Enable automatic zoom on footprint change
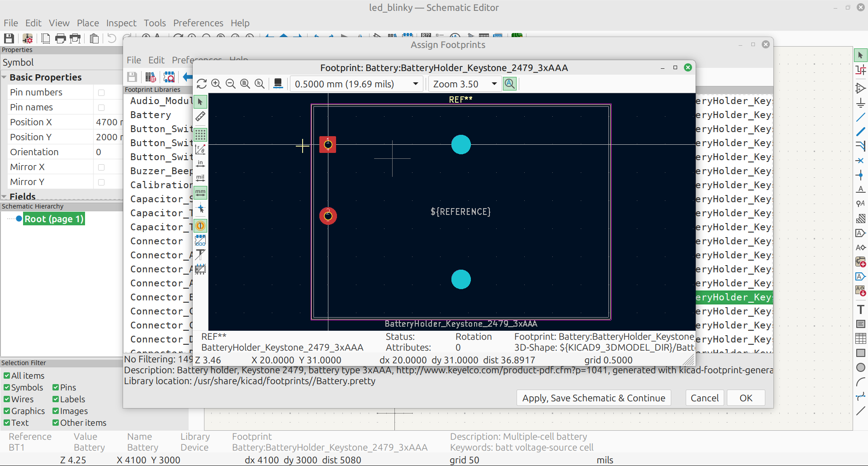868x466 pixels. pos(510,84)
